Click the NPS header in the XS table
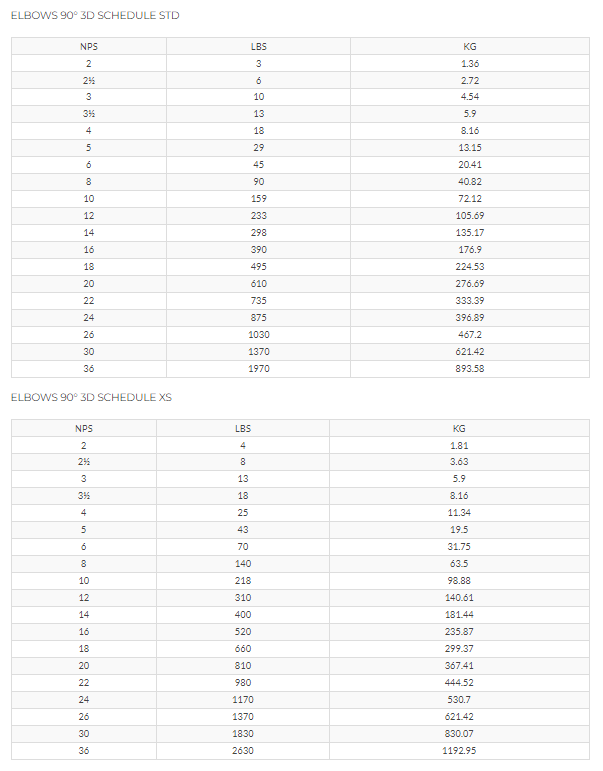This screenshot has width=603, height=771. coord(84,428)
